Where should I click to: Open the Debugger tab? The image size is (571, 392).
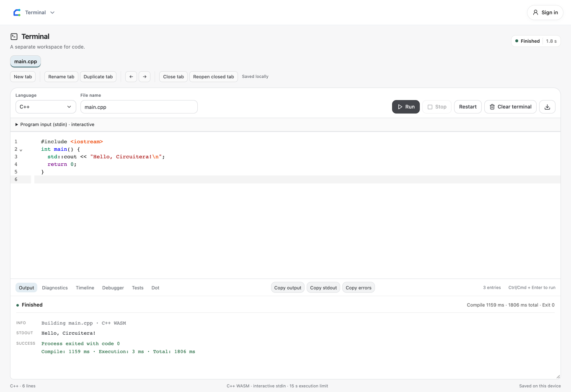pyautogui.click(x=113, y=288)
